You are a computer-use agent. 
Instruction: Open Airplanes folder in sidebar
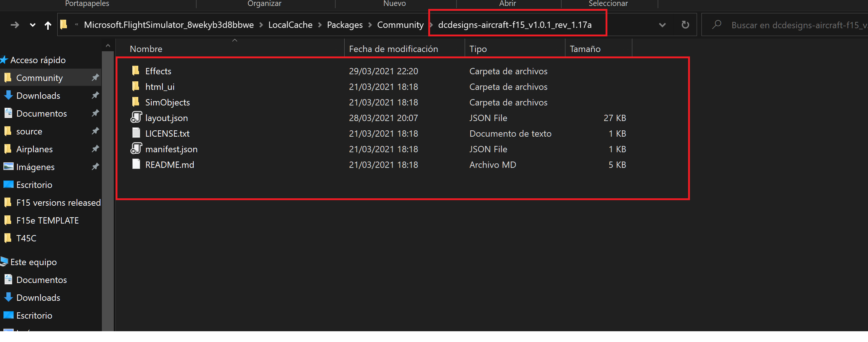(35, 149)
